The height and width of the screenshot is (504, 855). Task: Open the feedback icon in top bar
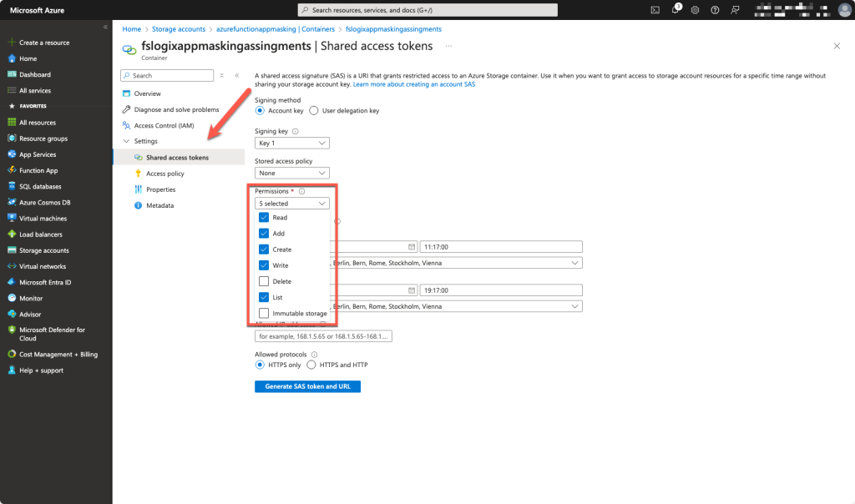pyautogui.click(x=735, y=10)
